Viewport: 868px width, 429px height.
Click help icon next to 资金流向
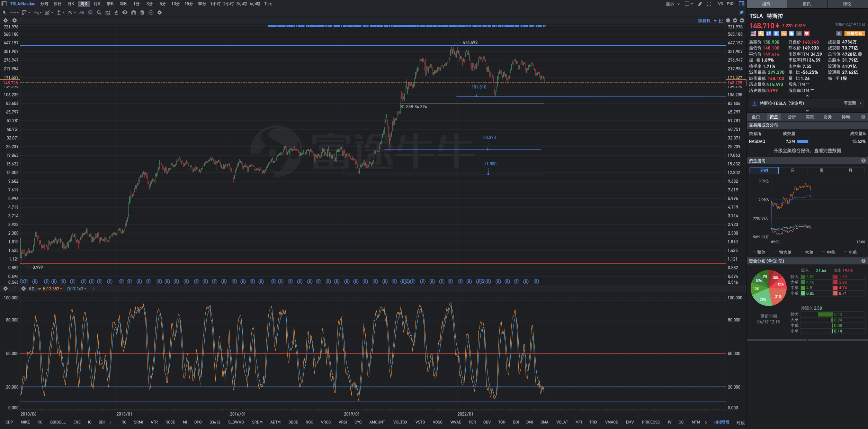coord(863,161)
